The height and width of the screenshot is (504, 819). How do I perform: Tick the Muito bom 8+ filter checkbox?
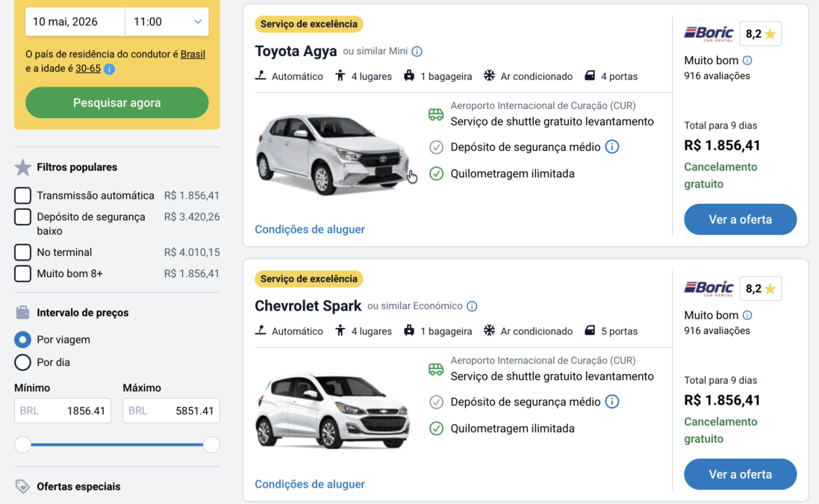[23, 273]
